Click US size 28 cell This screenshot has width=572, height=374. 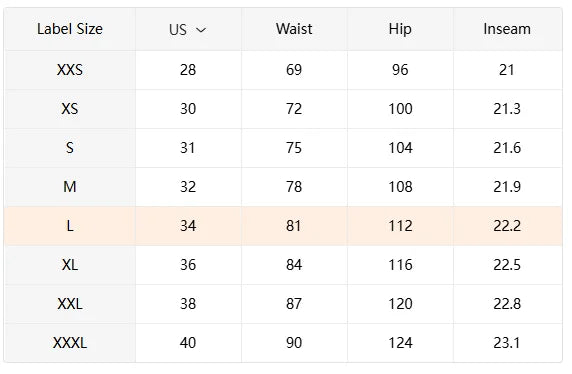[188, 70]
